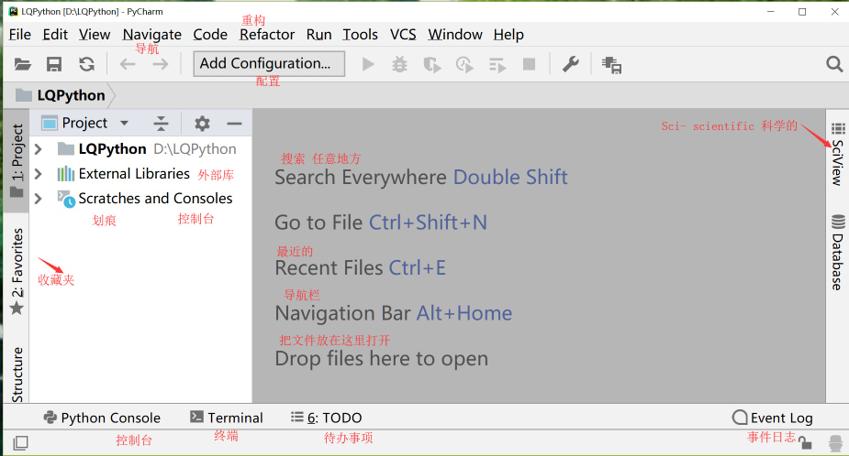Open the SciView side tab
This screenshot has height=456, width=849.
tap(838, 154)
